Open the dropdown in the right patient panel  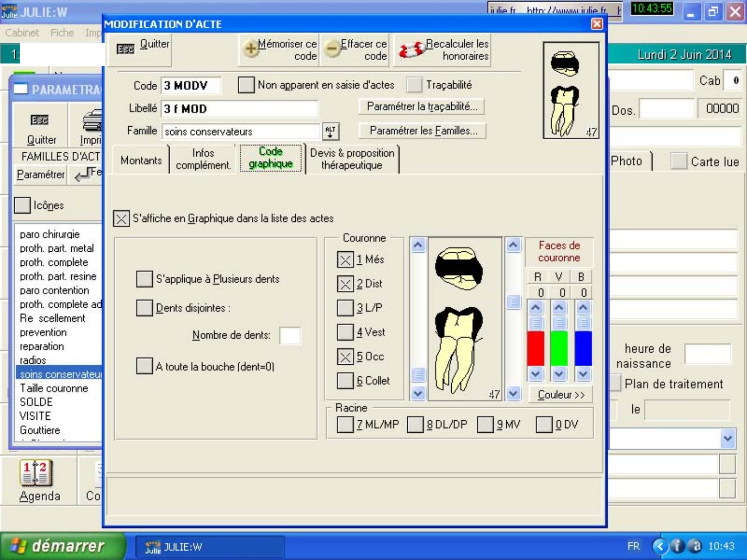(727, 438)
